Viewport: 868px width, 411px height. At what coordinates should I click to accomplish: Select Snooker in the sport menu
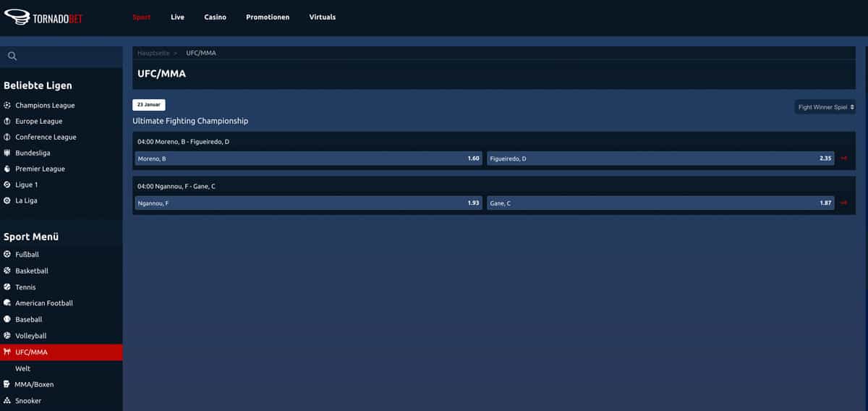coord(28,401)
